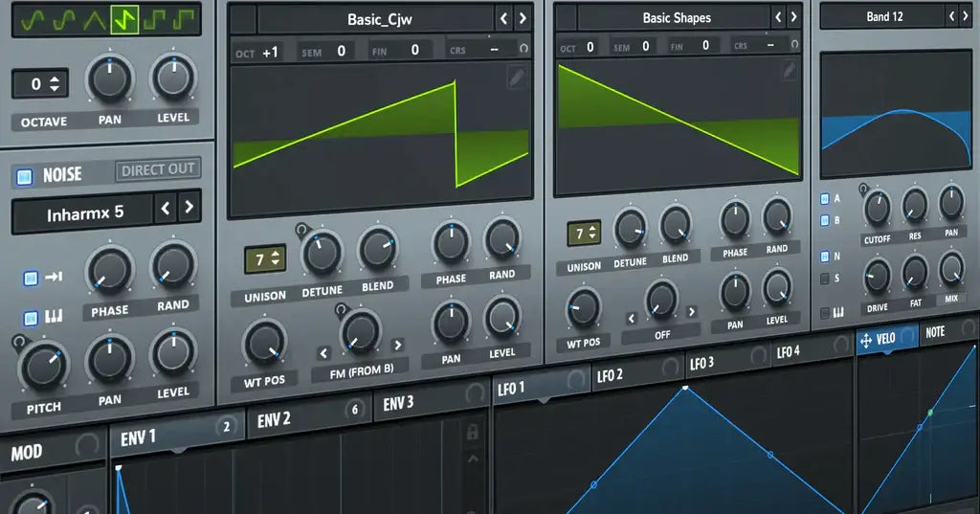Open the Band 12 filter type menu
The width and height of the screenshot is (980, 514).
coord(878,16)
